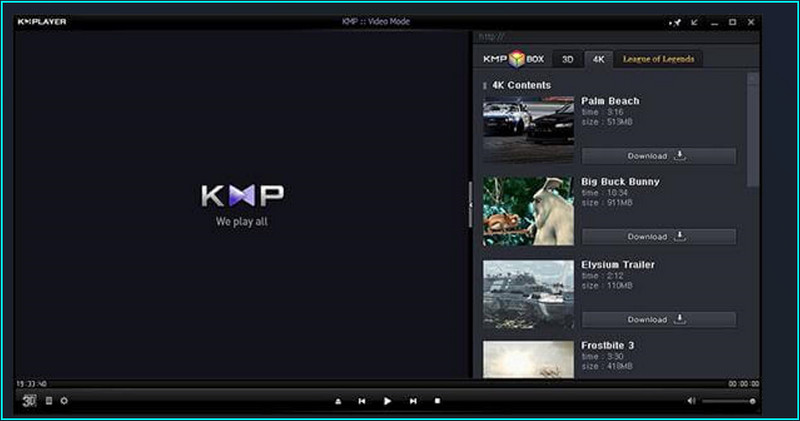Click the 4K Contents heading
Viewport: 800px width, 421px height.
(521, 85)
